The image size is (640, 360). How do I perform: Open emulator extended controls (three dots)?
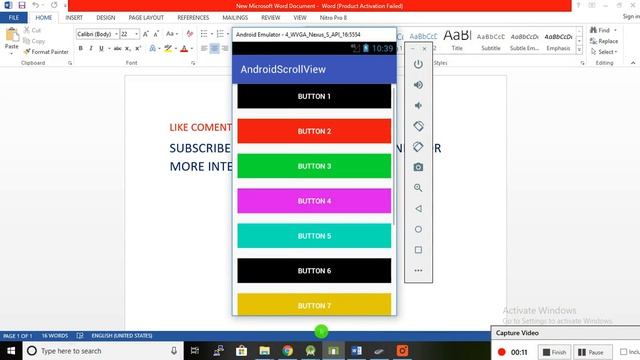pos(418,270)
